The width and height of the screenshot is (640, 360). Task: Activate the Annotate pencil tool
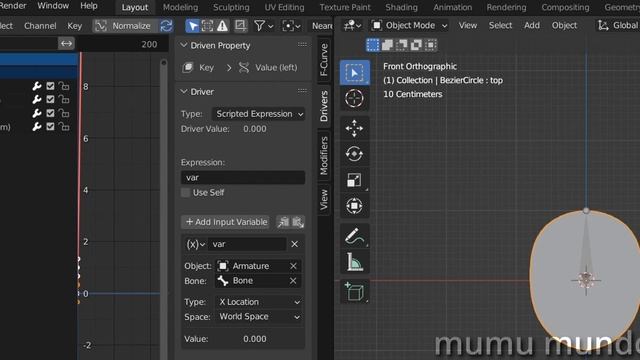(x=354, y=236)
